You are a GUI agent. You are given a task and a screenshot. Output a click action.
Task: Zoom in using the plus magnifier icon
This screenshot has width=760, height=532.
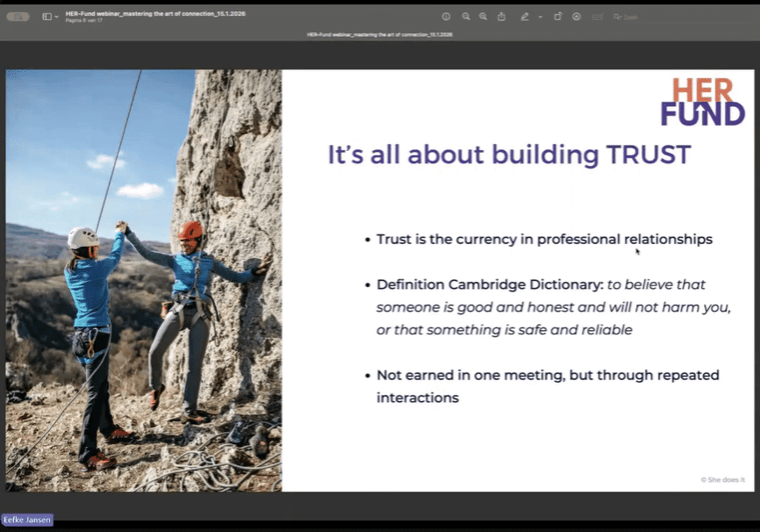pos(483,17)
